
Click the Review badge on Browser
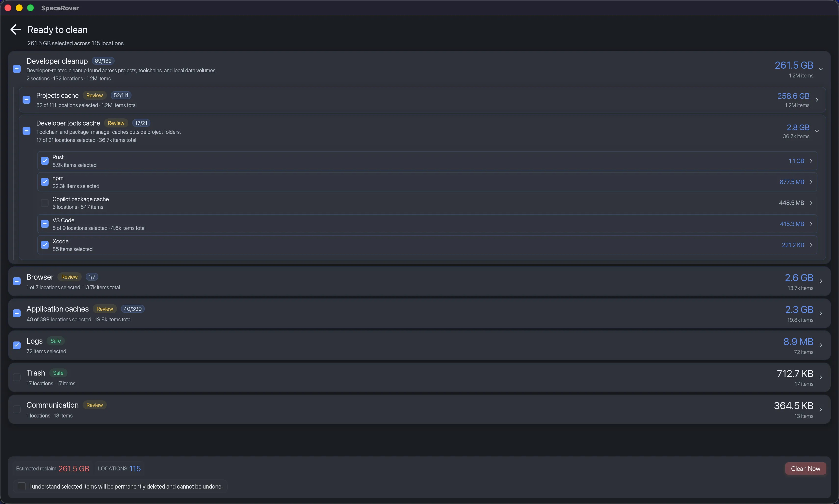69,277
